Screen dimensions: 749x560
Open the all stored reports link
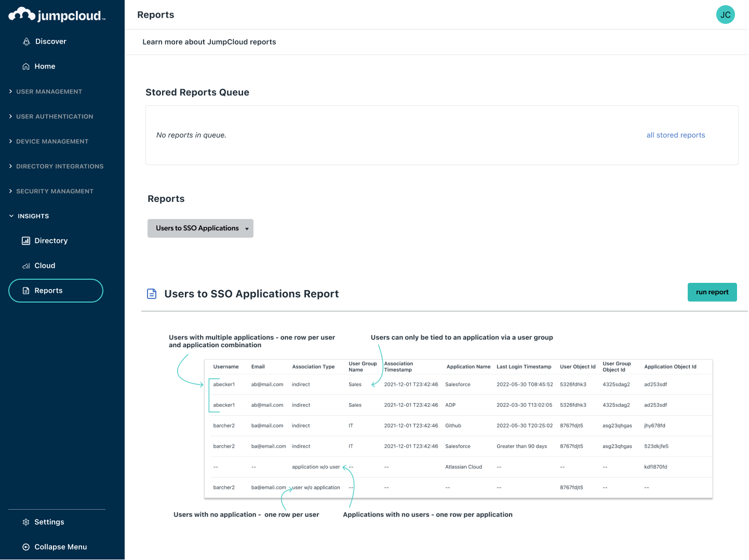(675, 135)
